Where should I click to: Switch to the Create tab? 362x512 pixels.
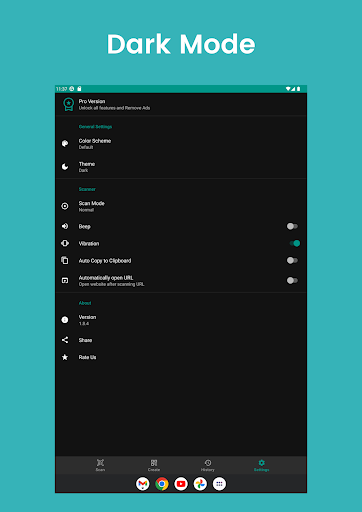tap(154, 465)
